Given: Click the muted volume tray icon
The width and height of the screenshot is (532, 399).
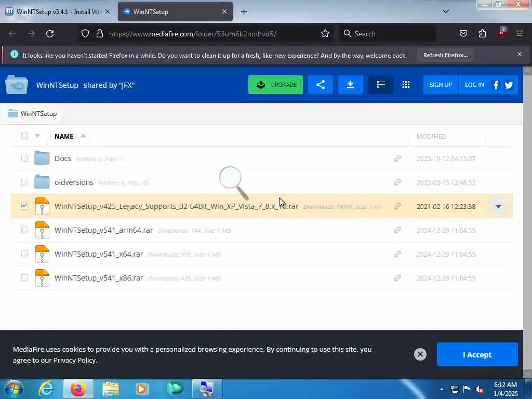Looking at the screenshot, I should click(x=480, y=390).
